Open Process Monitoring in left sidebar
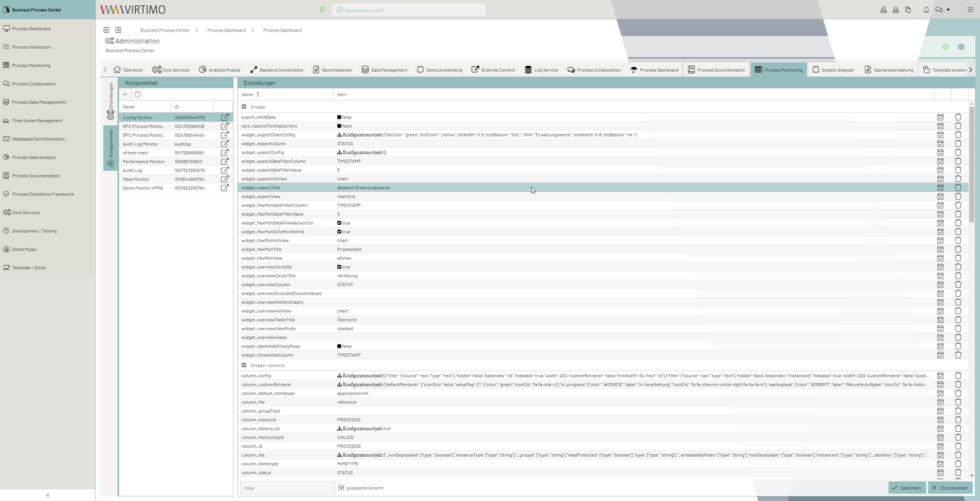 click(x=31, y=65)
